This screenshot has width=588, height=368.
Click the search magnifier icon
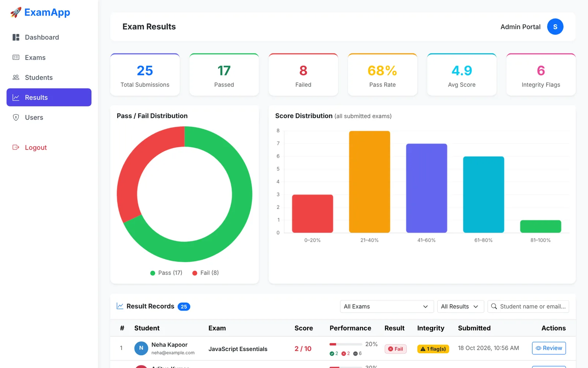click(494, 306)
